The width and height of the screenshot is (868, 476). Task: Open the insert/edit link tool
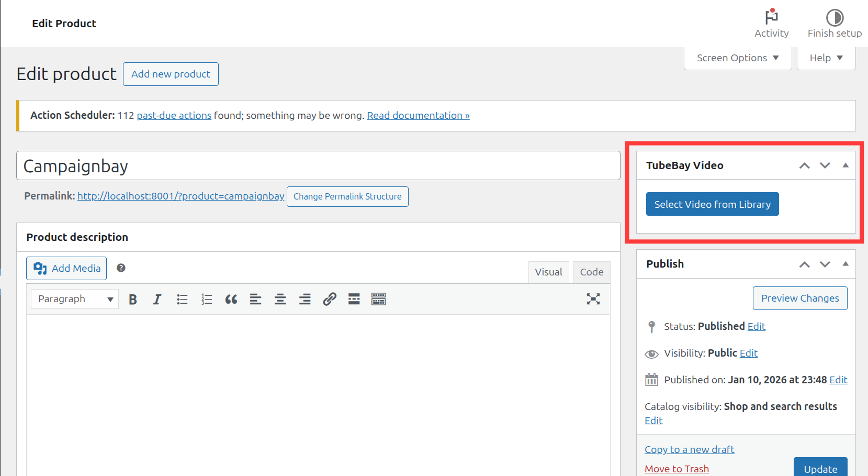(x=330, y=299)
